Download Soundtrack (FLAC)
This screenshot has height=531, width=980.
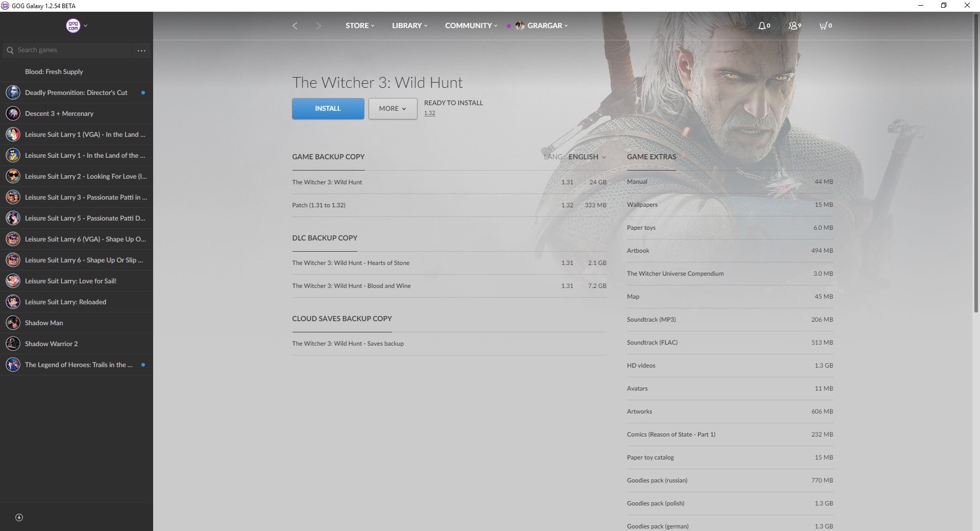click(730, 343)
